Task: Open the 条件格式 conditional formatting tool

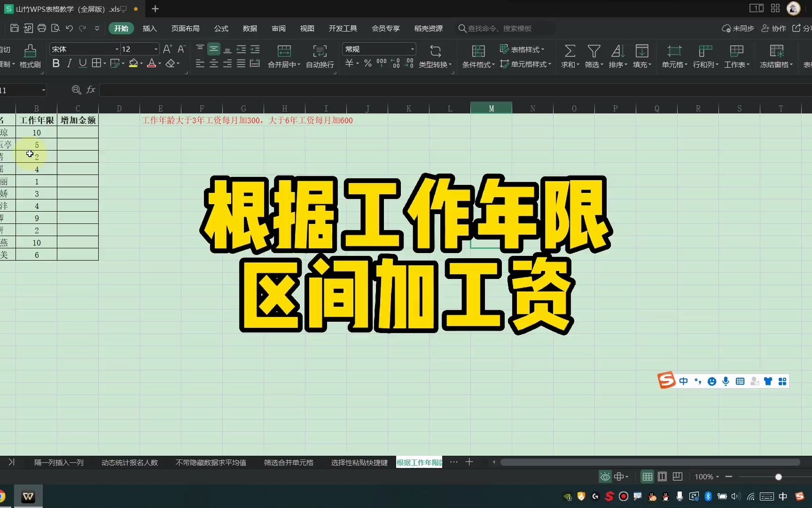Action: point(477,56)
